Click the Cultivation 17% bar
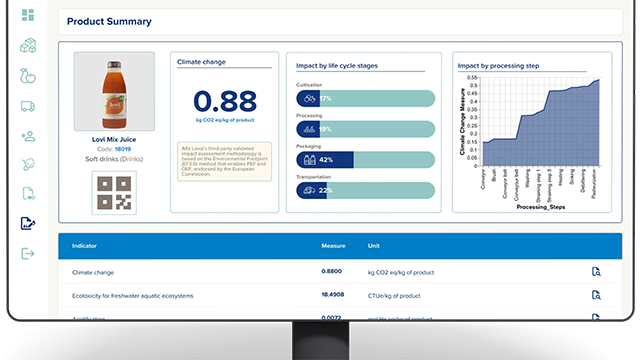 point(366,98)
